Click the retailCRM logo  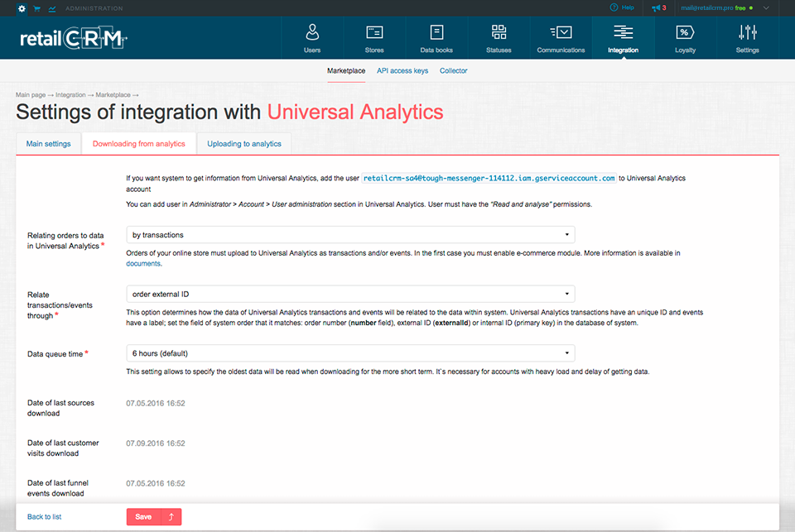(x=73, y=39)
